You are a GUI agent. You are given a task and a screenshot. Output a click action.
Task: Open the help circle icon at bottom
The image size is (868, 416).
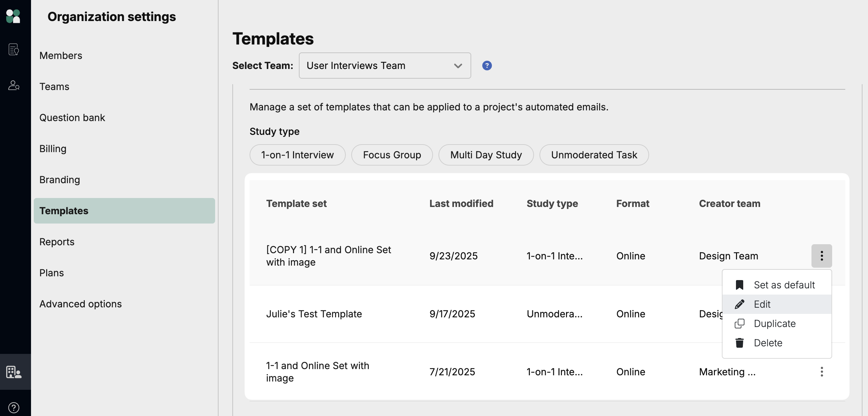pyautogui.click(x=13, y=407)
